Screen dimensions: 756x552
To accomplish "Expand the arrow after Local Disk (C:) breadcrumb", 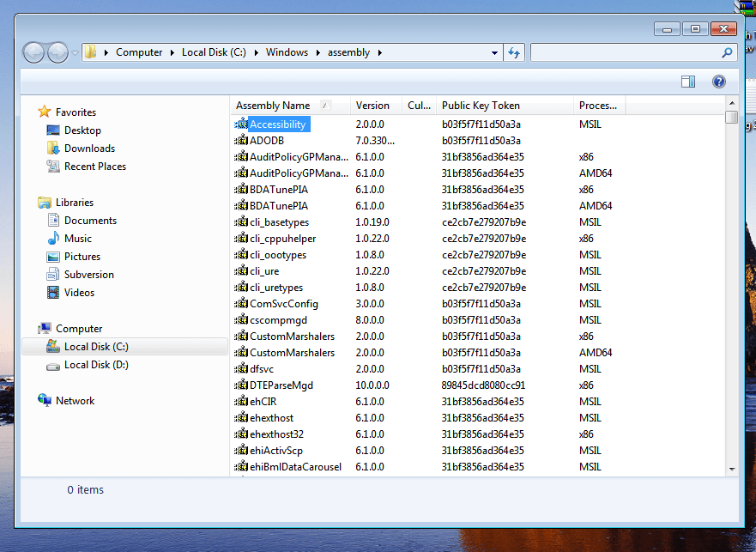I will point(256,52).
